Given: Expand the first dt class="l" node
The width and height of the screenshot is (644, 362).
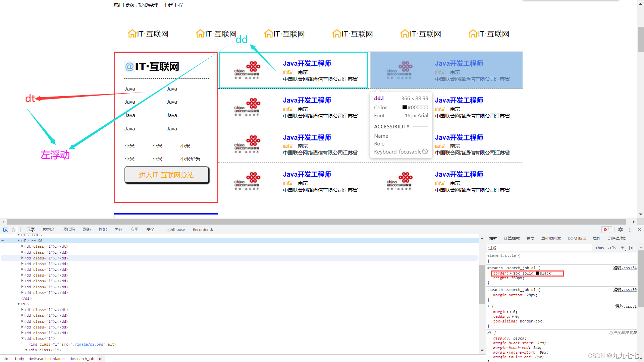Looking at the screenshot, I should 22,246.
